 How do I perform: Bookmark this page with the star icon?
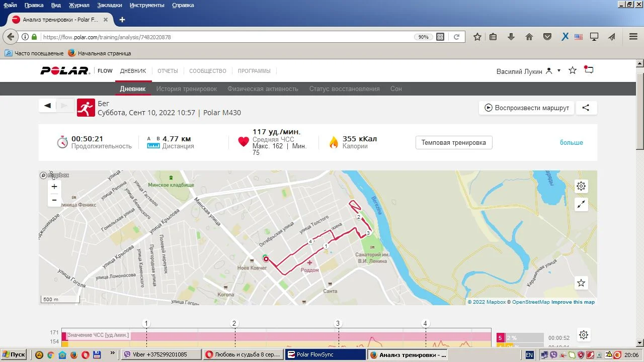pyautogui.click(x=477, y=37)
